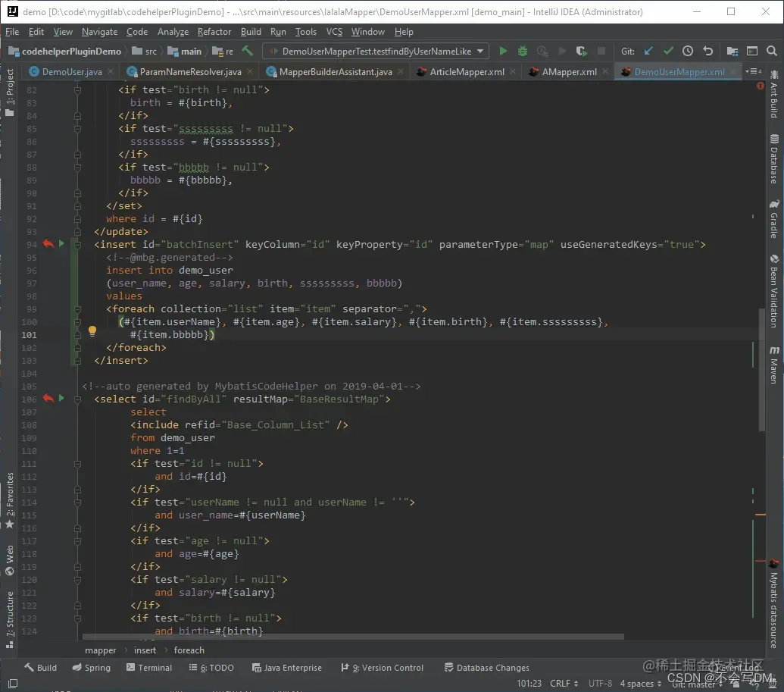The image size is (784, 692).
Task: Click red mapper navigation arrow at line 94
Action: click(48, 243)
